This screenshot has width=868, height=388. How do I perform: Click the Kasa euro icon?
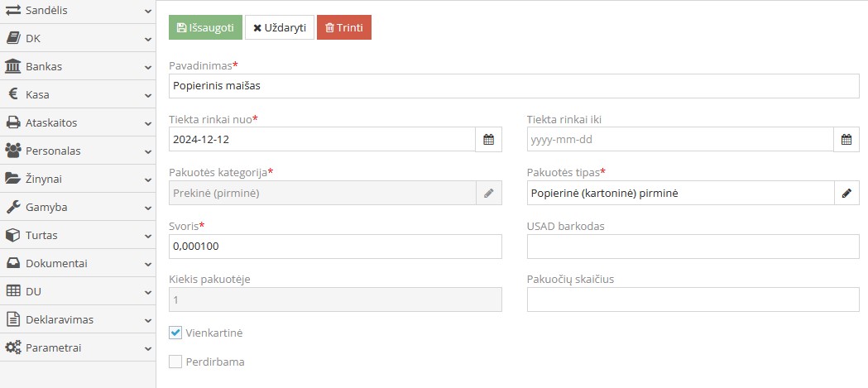(13, 94)
